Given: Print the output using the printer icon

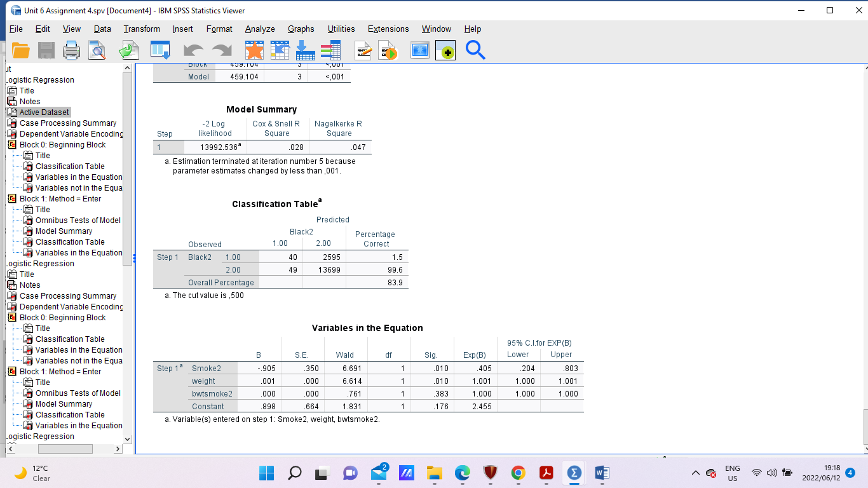Looking at the screenshot, I should (x=71, y=50).
